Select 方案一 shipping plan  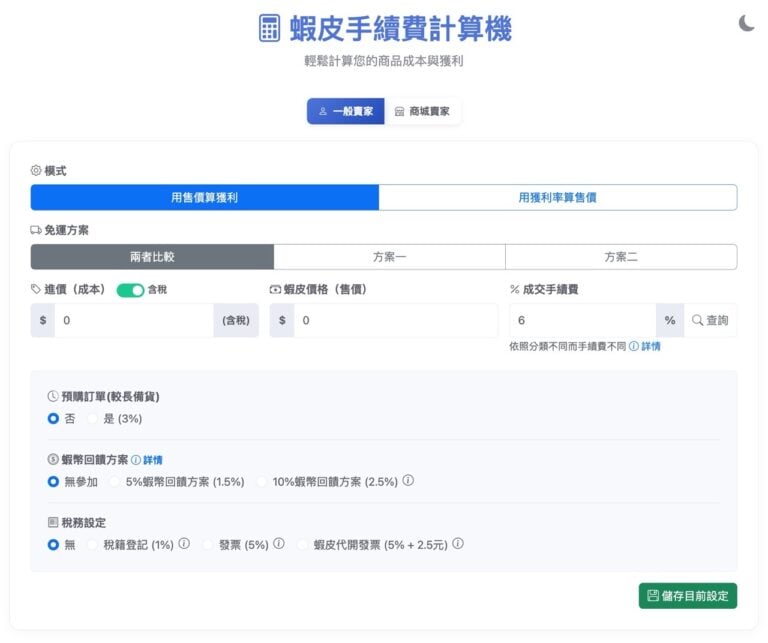coord(389,257)
